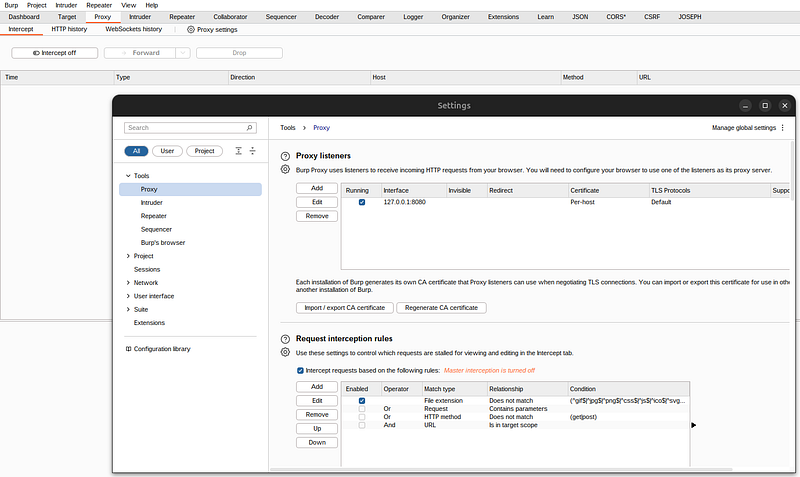
Task: Toggle the Intercept off button
Action: 55,53
